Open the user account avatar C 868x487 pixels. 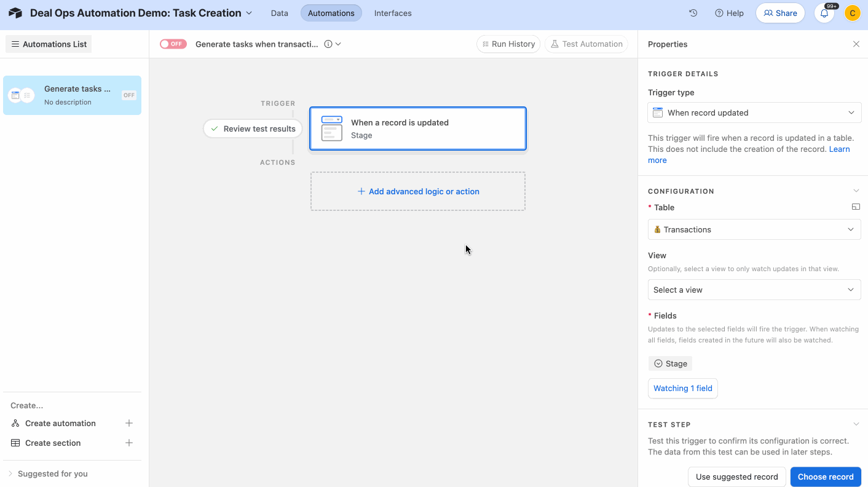852,13
